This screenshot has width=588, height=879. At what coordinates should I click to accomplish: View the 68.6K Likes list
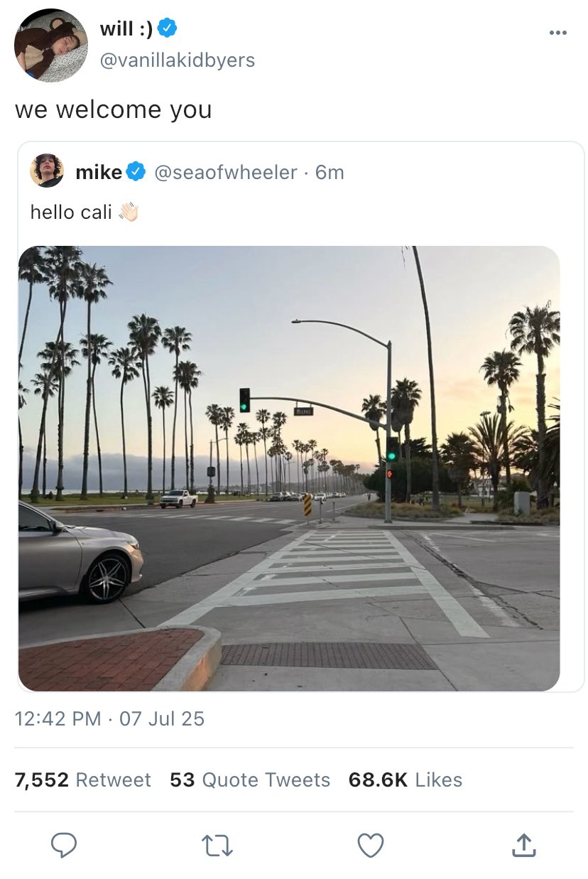(x=405, y=780)
